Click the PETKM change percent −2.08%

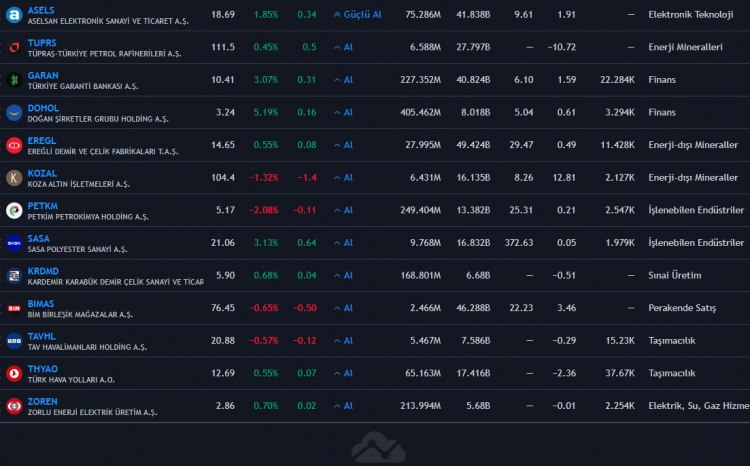coord(264,211)
